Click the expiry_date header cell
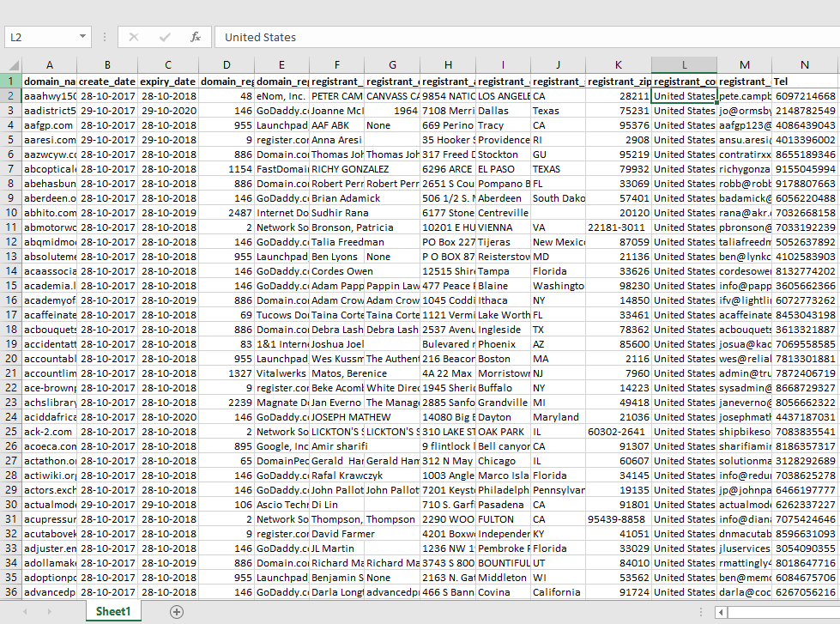The image size is (840, 624). point(168,82)
